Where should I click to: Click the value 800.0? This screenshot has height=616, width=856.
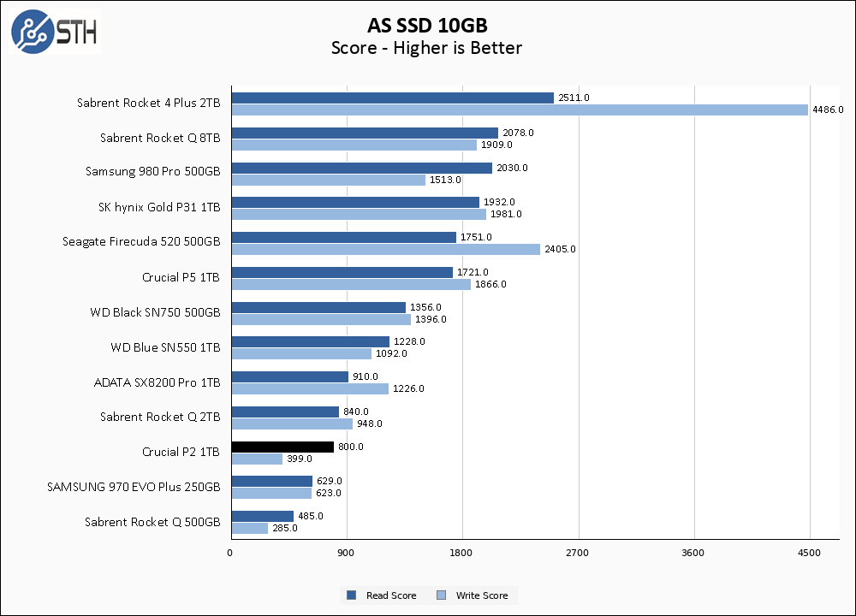pyautogui.click(x=350, y=447)
